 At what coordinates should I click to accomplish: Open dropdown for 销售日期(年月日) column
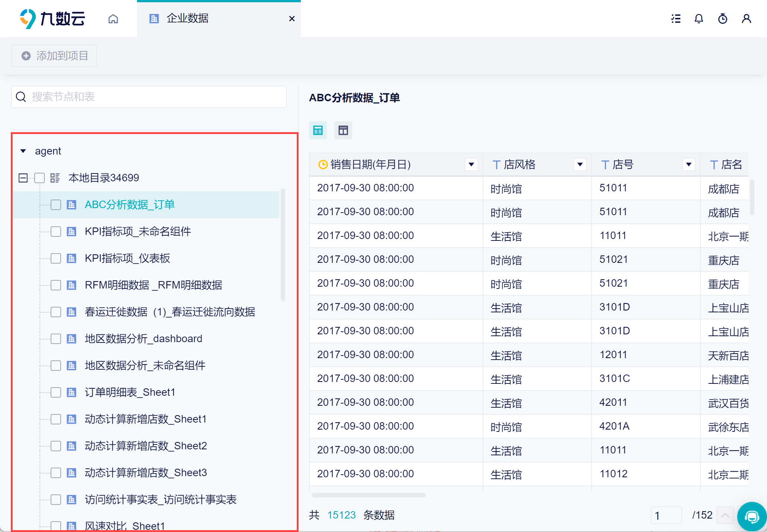(471, 165)
